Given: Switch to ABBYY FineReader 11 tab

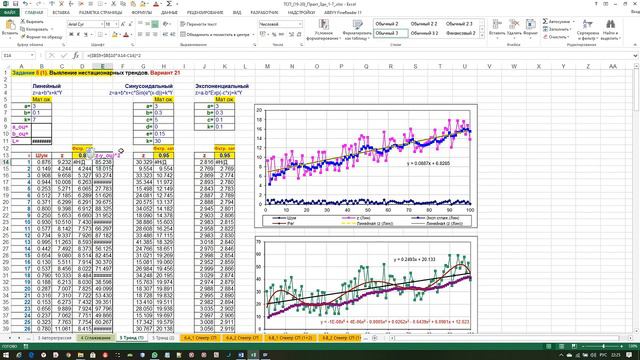Looking at the screenshot, I should click(x=343, y=13).
